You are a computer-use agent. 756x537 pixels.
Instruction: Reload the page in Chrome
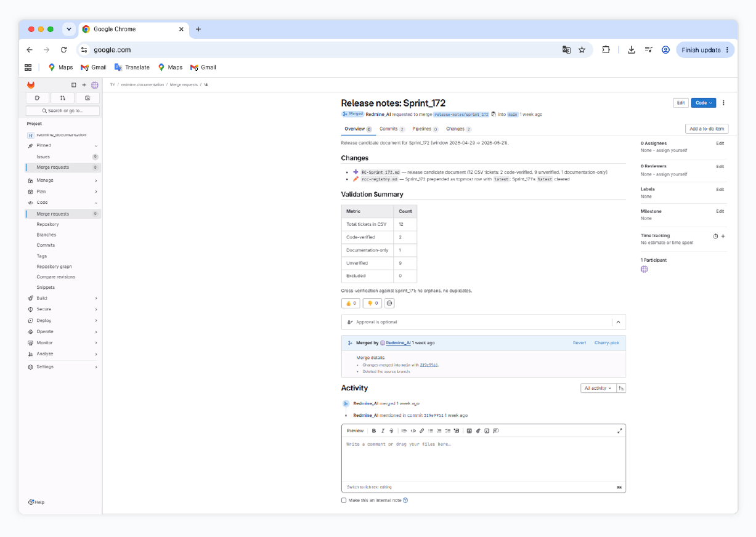[x=63, y=50]
